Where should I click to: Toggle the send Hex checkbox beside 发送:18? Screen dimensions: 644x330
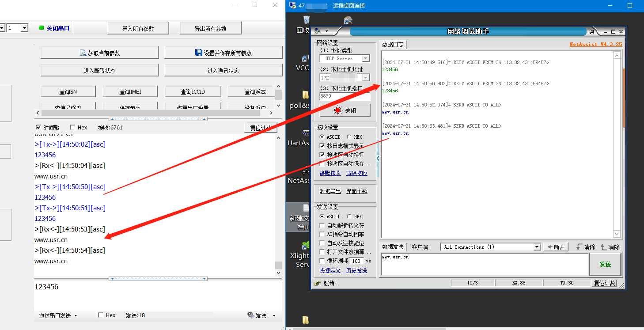[x=101, y=315]
